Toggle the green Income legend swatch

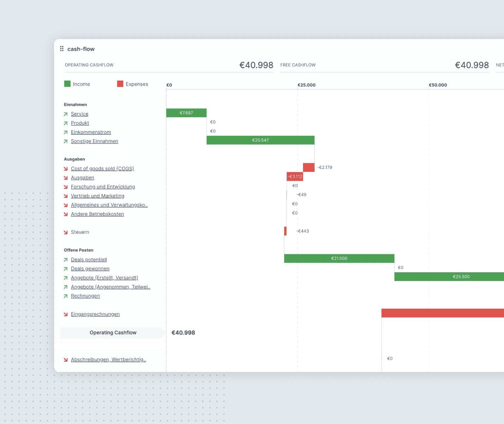pos(67,84)
